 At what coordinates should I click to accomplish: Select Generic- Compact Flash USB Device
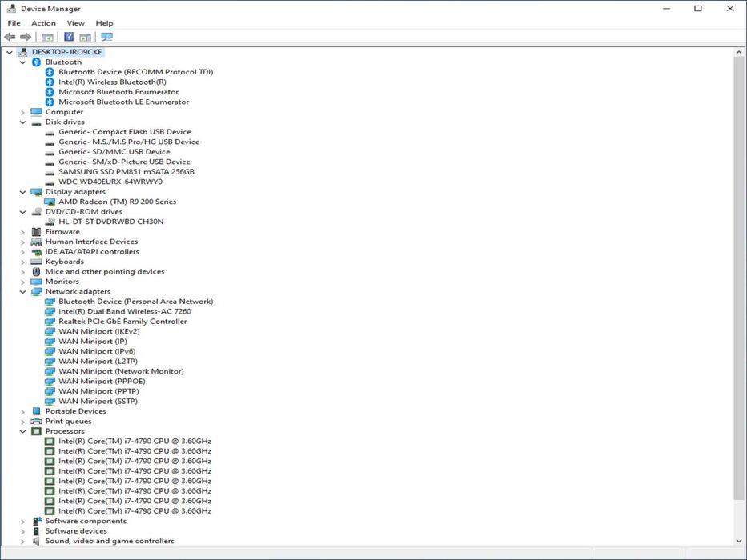point(125,131)
